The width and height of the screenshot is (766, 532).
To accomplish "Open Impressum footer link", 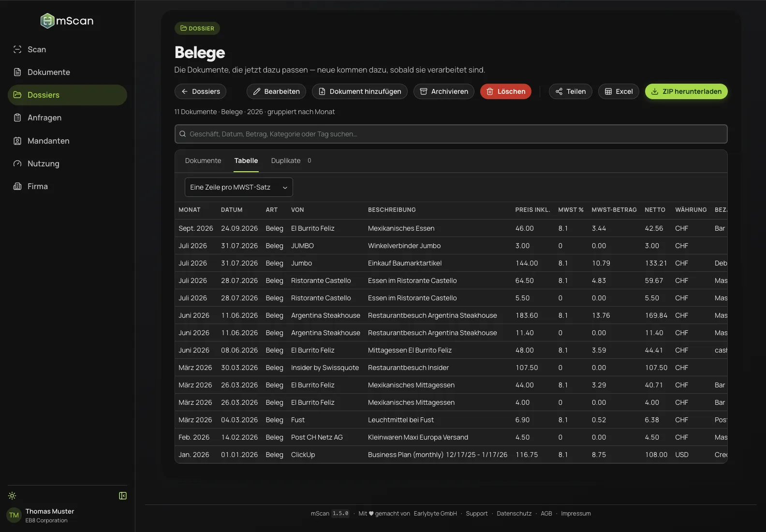I will 576,514.
